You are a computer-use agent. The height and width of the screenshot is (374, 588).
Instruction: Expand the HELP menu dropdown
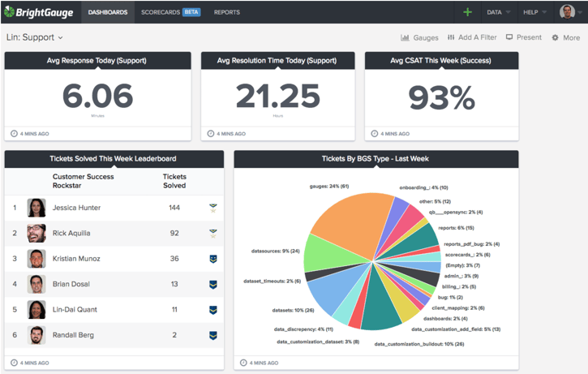click(x=535, y=12)
